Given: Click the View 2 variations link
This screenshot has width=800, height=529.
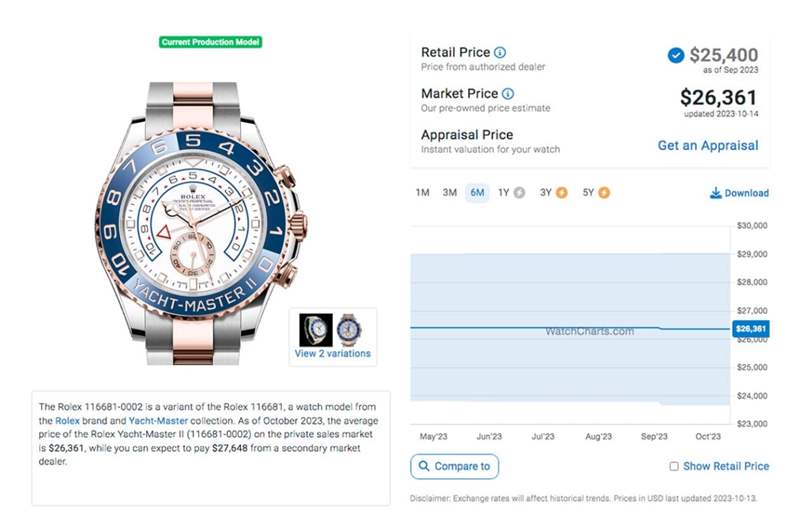Looking at the screenshot, I should [x=332, y=353].
